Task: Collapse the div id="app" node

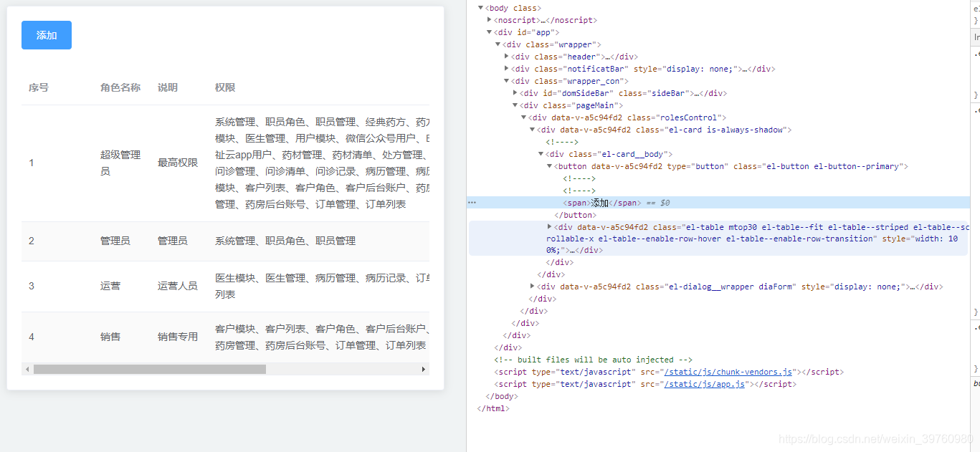Action: click(x=490, y=32)
